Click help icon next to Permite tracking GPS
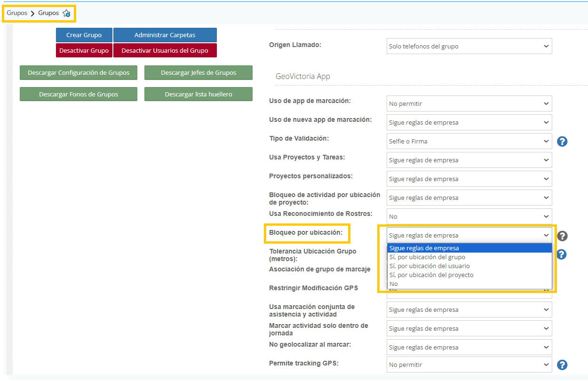Screen dimensions: 588x381 (x=562, y=365)
